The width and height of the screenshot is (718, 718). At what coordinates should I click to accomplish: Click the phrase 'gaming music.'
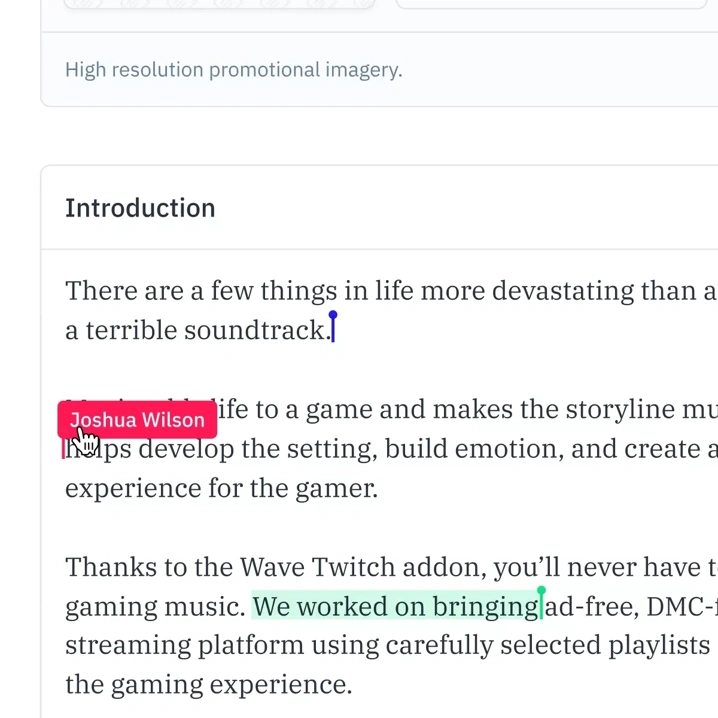155,607
